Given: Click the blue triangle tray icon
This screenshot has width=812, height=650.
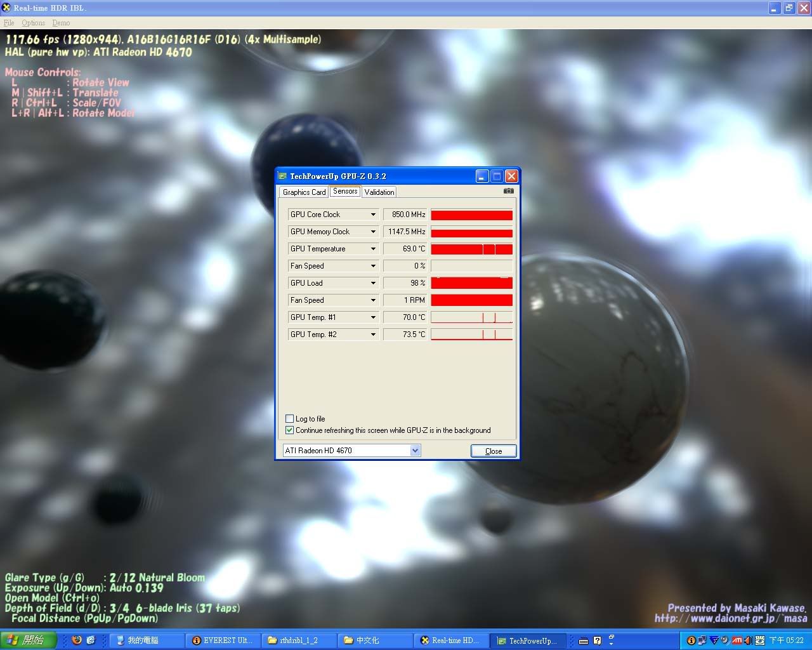Looking at the screenshot, I should pos(714,640).
